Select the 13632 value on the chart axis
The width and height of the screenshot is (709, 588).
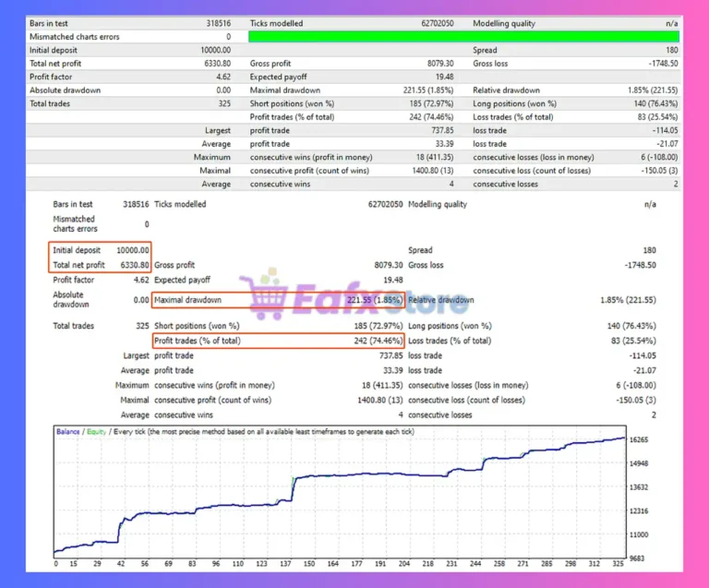coord(639,487)
